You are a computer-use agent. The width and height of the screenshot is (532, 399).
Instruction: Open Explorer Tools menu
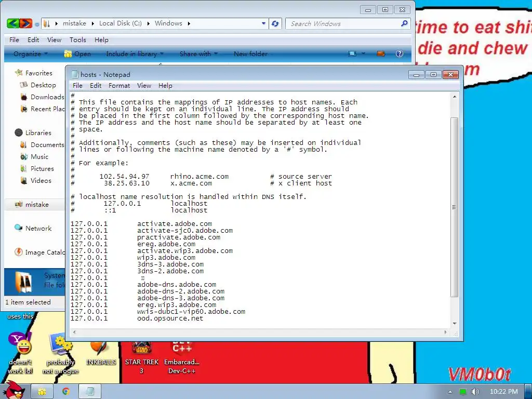pyautogui.click(x=78, y=40)
